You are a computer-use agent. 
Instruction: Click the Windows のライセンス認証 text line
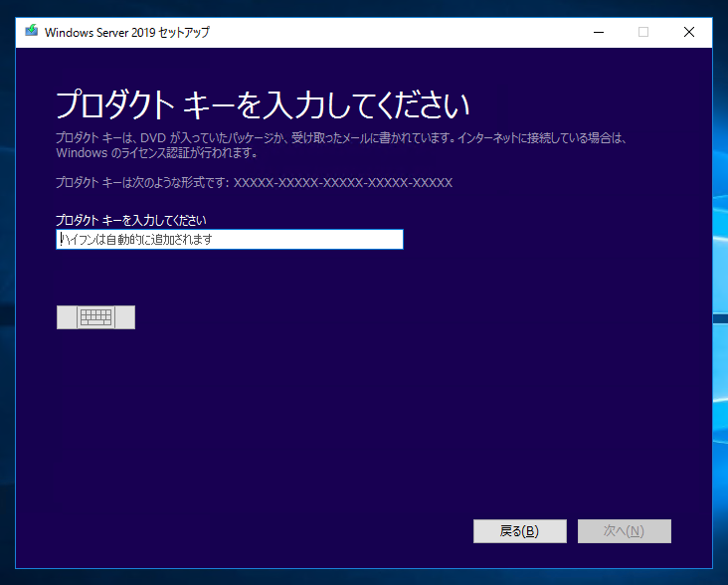coord(156,153)
